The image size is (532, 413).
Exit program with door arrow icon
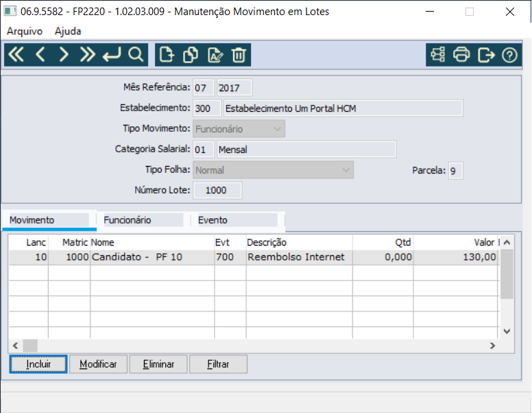[x=486, y=55]
